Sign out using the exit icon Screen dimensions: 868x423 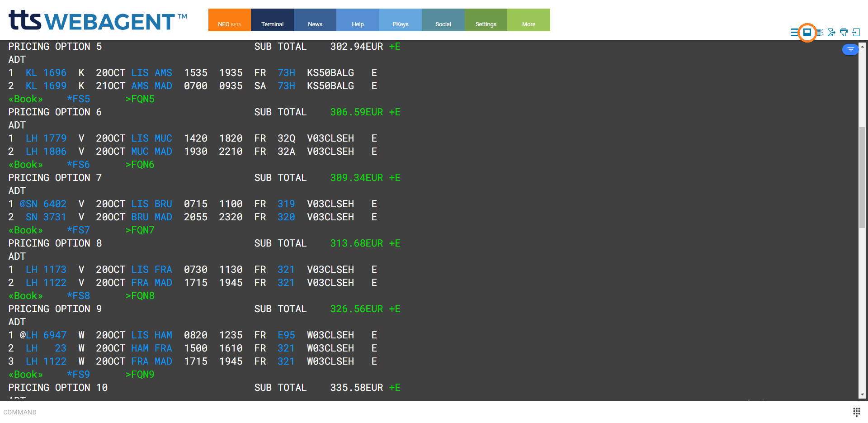coord(857,32)
